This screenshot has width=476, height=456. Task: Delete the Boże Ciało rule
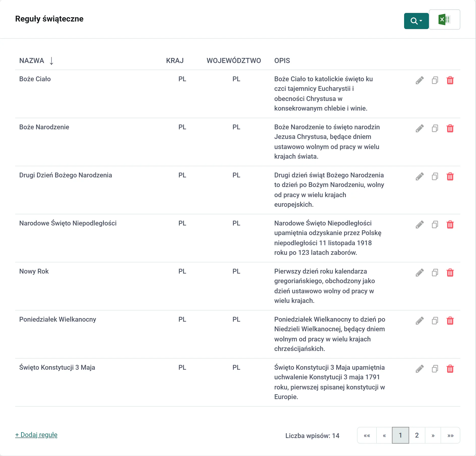[450, 80]
